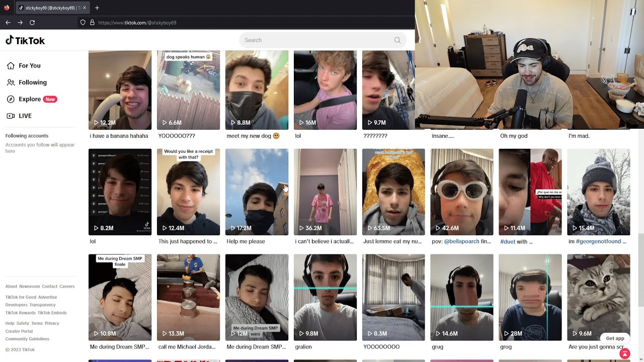Play the 63.5M views video thumbnail
This screenshot has height=362, width=644.
(393, 192)
